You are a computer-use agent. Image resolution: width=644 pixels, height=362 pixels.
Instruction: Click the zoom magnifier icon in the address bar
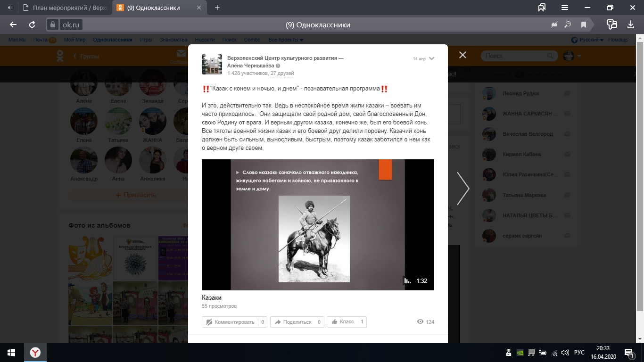click(x=568, y=25)
